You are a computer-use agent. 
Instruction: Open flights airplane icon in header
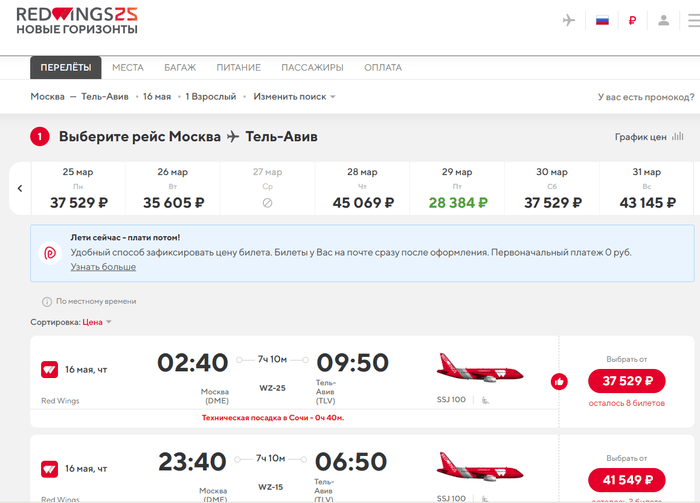pyautogui.click(x=569, y=20)
